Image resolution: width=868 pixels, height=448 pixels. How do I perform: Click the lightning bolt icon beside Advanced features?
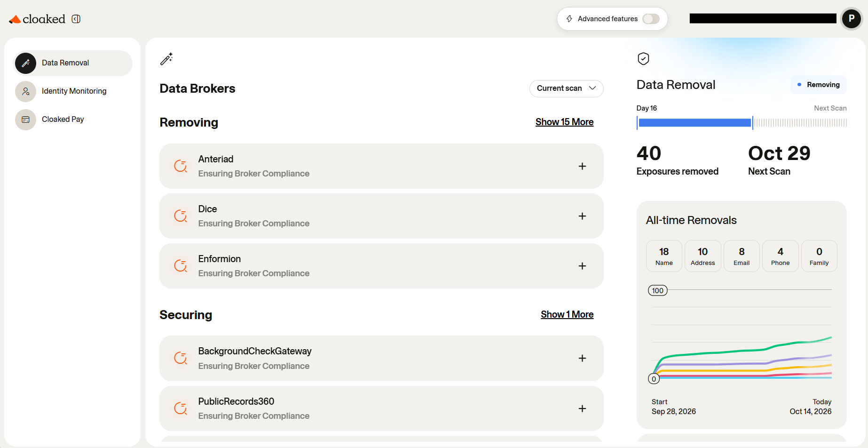coord(569,19)
